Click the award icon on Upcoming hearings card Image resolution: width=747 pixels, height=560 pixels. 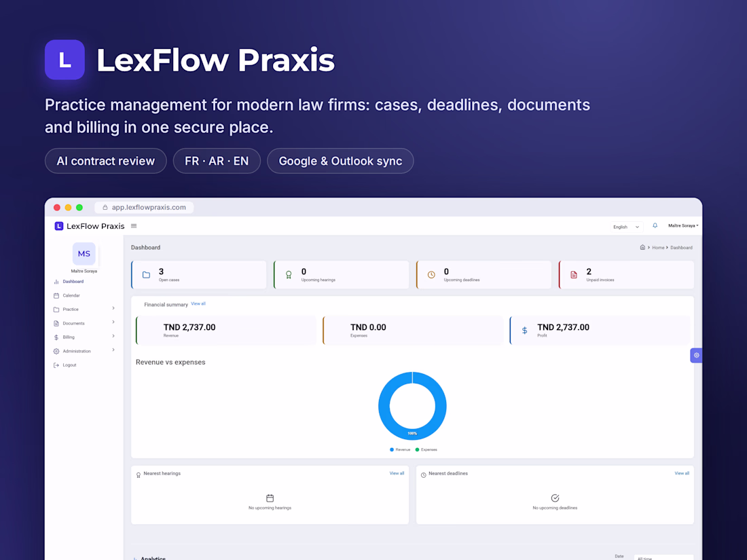click(289, 275)
